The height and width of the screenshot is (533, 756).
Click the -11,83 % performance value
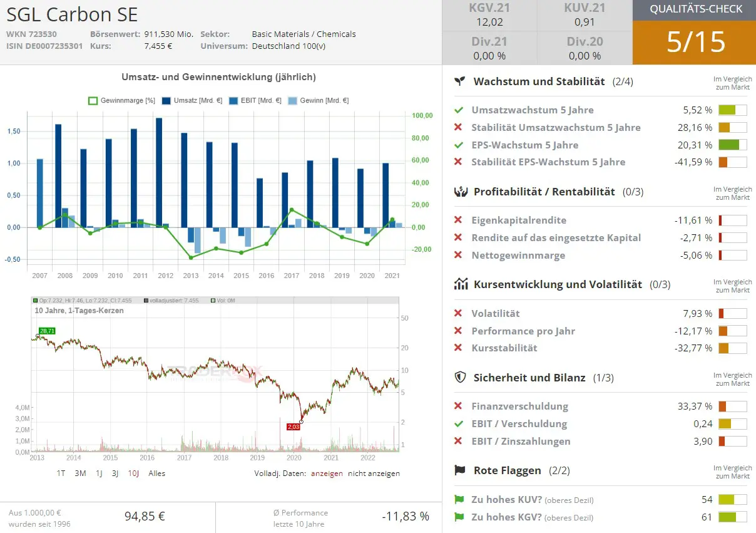click(x=406, y=517)
